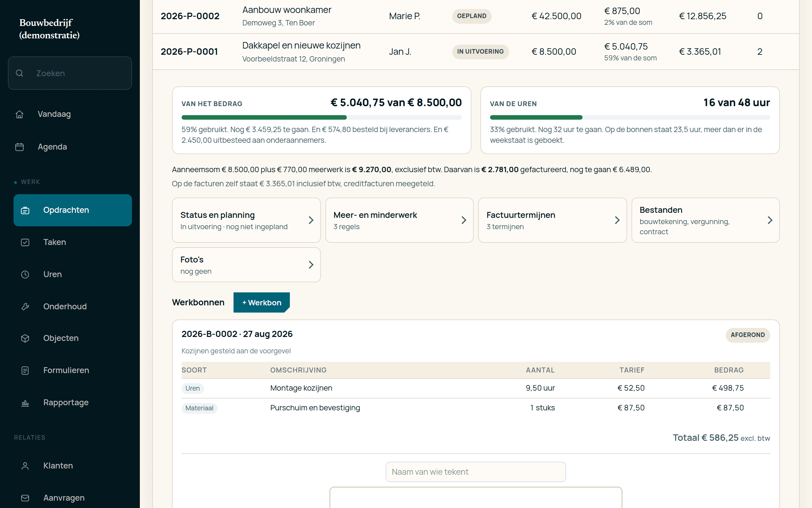
Task: Click the Van de uren progress bar
Action: (630, 118)
